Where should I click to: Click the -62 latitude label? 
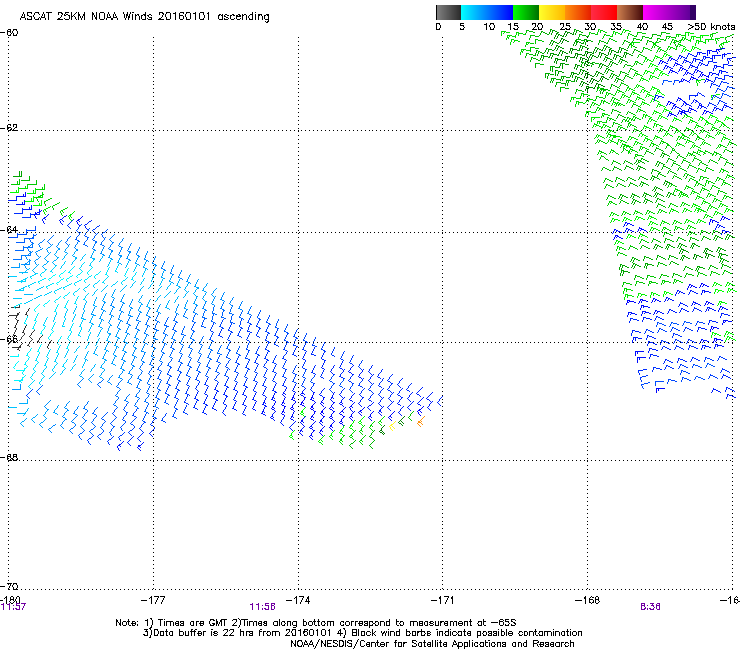(9, 128)
